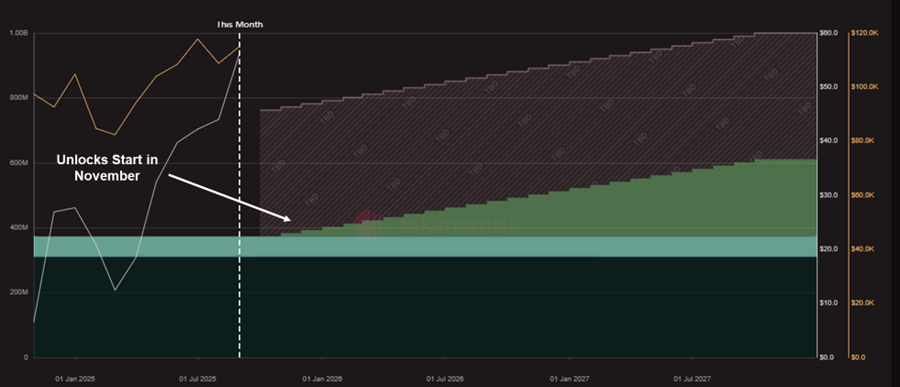Click the 01 Jan 2025 date label
Screen dimensions: 900x387
(75, 380)
